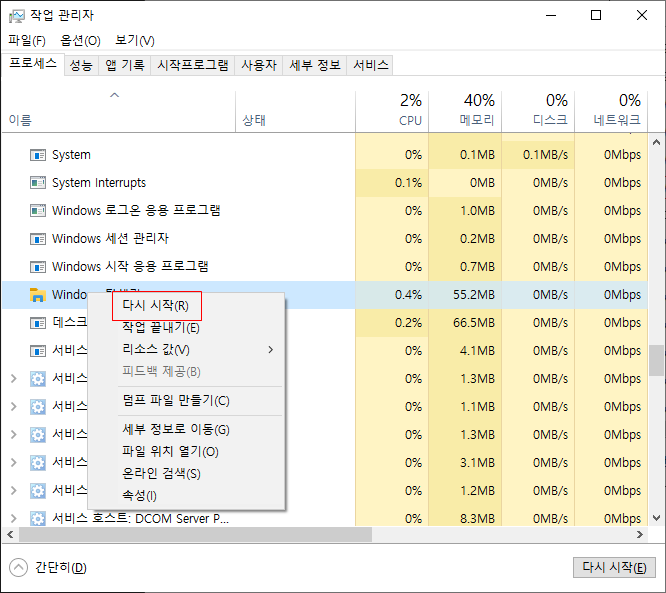The image size is (666, 593).
Task: Sort by the 디스크 column header
Action: coord(538,110)
